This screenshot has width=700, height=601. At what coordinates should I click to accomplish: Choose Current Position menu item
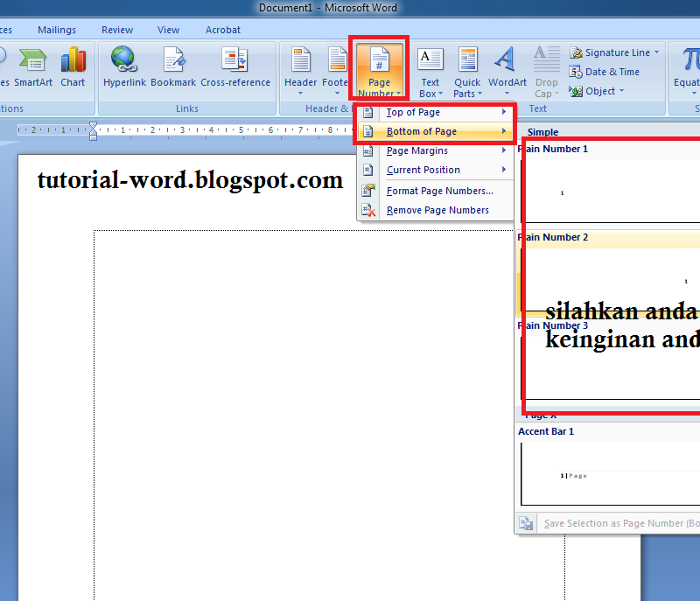point(435,170)
